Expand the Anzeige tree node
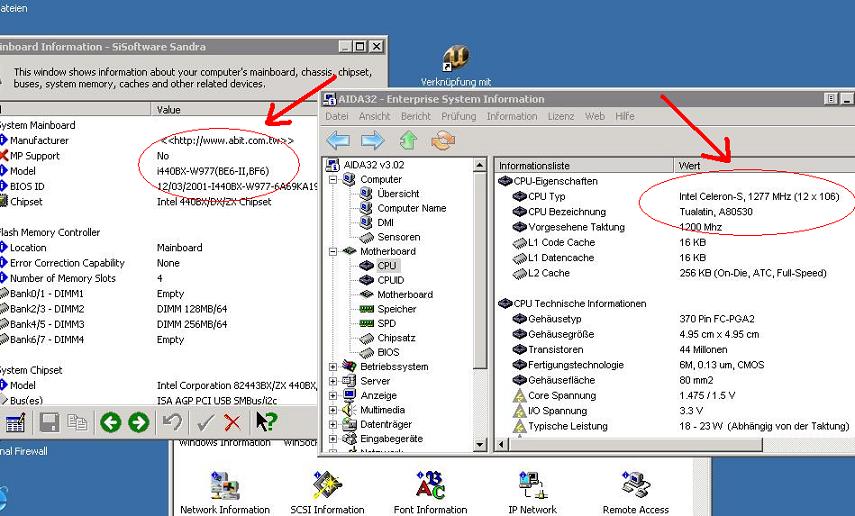 click(x=333, y=395)
